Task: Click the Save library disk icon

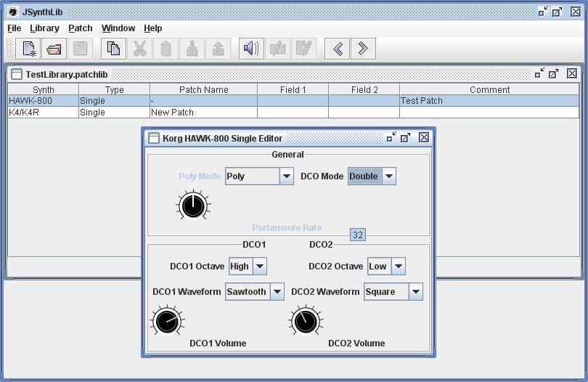Action: tap(79, 49)
